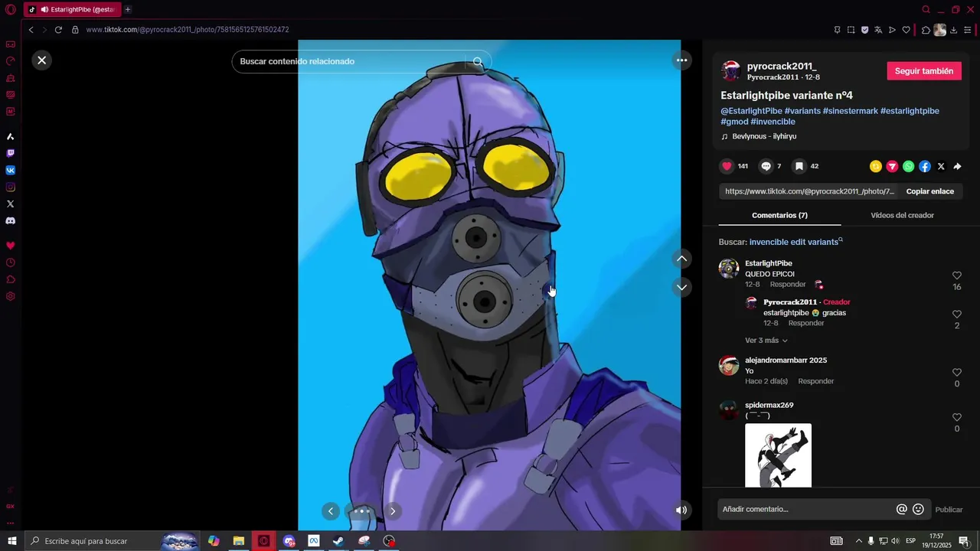Go to the previous post with up chevron
The image size is (980, 551).
681,259
